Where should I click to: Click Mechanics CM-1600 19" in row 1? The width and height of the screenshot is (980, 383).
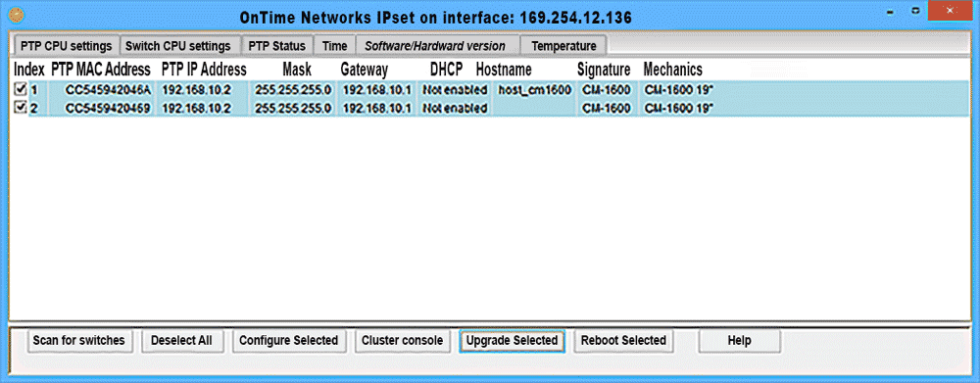[x=679, y=90]
